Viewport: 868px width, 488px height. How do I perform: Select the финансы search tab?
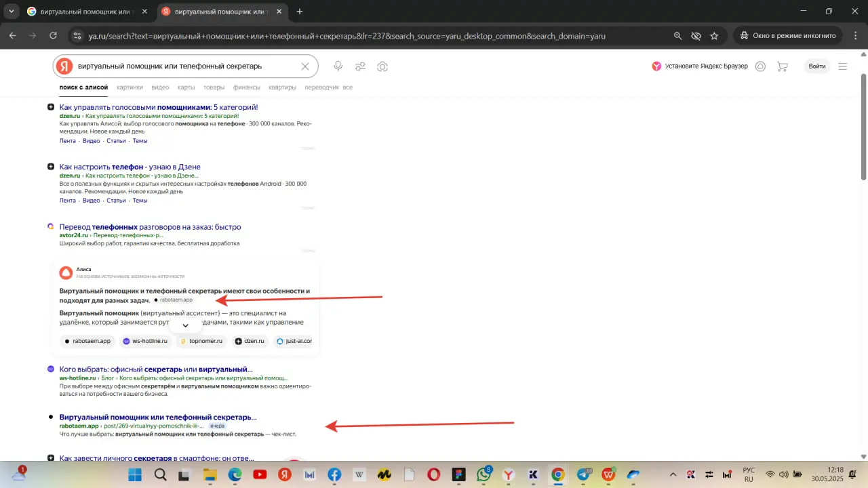click(x=247, y=87)
